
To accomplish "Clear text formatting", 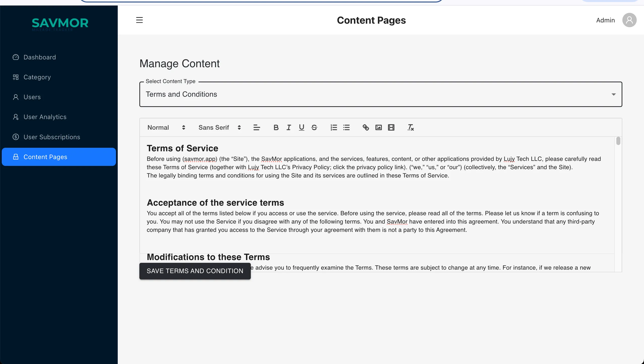I will [410, 128].
